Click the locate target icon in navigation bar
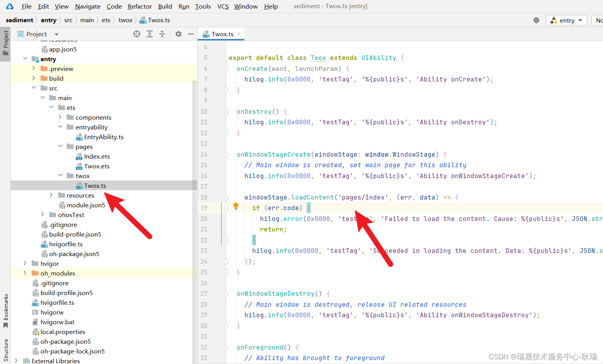Screen dimensions: 603x364 [x=536, y=20]
